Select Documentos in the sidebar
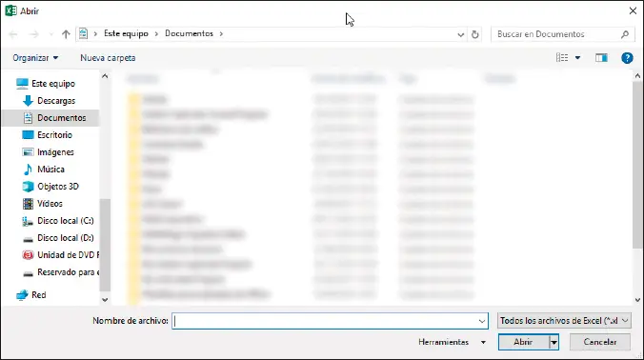The width and height of the screenshot is (644, 360). coord(62,118)
